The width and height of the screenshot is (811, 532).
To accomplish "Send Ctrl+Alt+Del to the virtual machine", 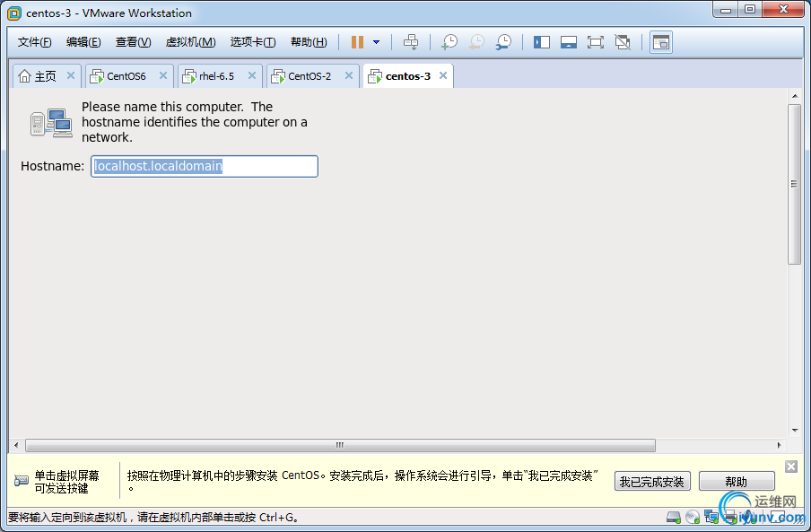I will point(411,42).
